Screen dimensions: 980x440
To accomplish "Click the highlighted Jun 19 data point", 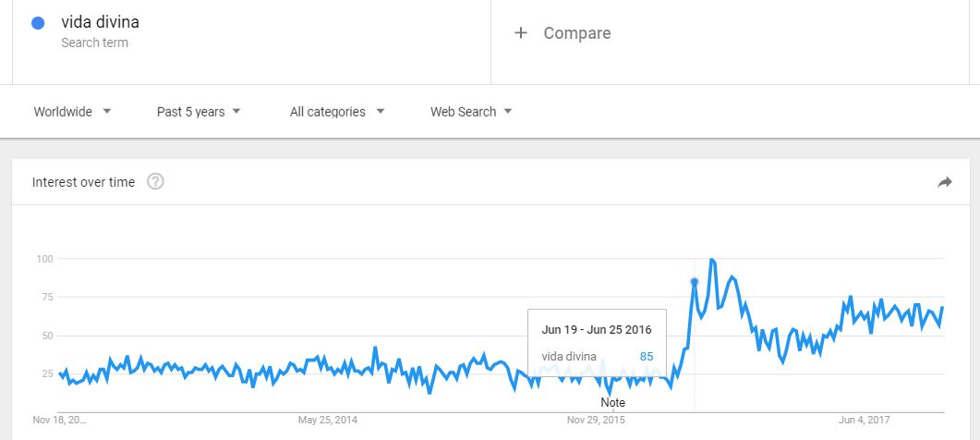I will click(x=694, y=282).
